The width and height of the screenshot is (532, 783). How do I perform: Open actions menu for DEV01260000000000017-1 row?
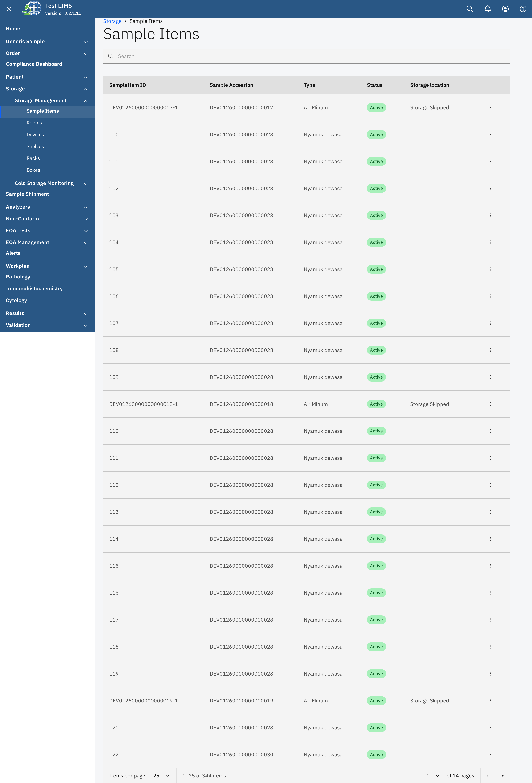(490, 107)
